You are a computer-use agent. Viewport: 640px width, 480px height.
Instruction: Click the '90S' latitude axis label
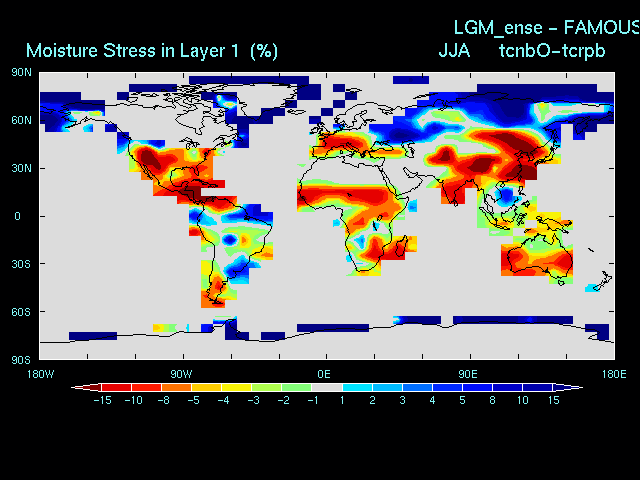21,359
